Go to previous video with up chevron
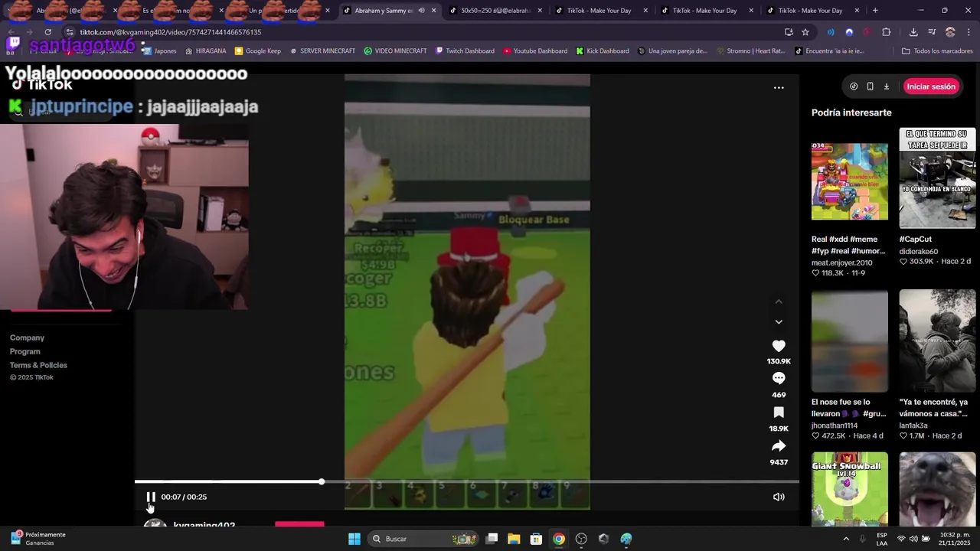The height and width of the screenshot is (551, 980). 779,302
